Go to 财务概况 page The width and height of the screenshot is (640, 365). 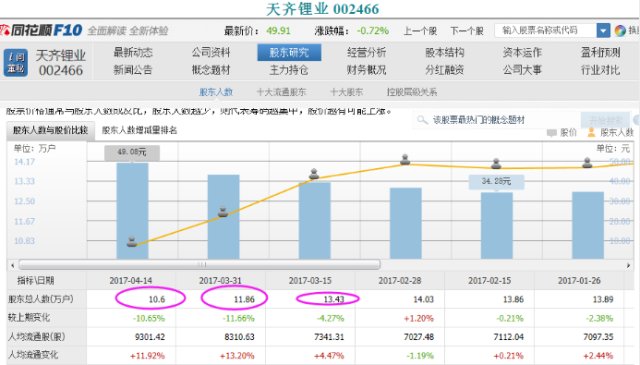click(x=367, y=70)
